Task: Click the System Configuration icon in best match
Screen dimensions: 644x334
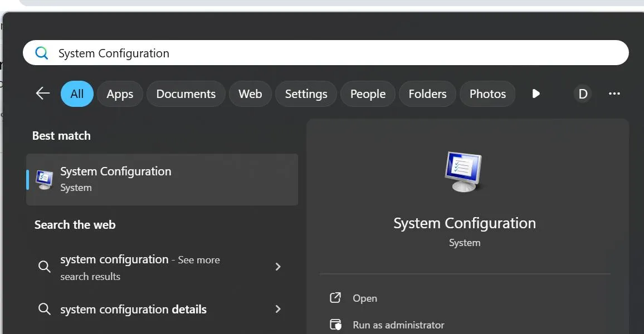Action: (45, 180)
